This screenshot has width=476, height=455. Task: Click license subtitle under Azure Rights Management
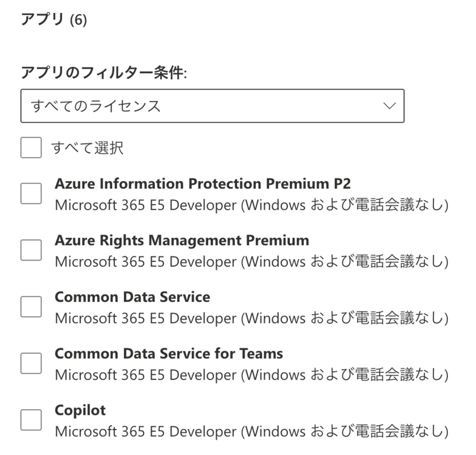[251, 262]
